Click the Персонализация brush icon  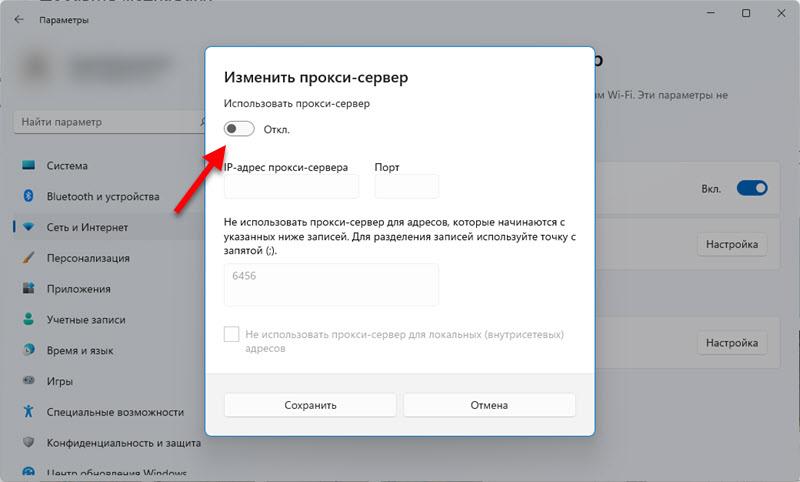click(29, 258)
